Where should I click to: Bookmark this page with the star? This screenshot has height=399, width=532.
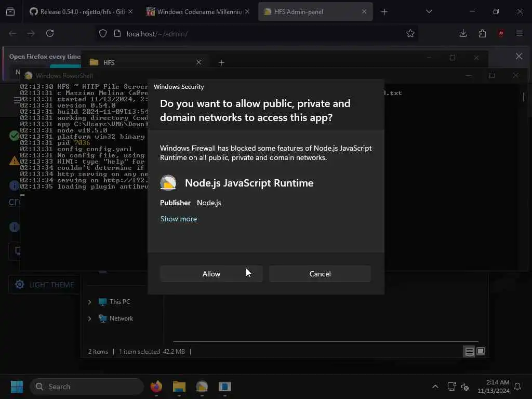click(410, 33)
